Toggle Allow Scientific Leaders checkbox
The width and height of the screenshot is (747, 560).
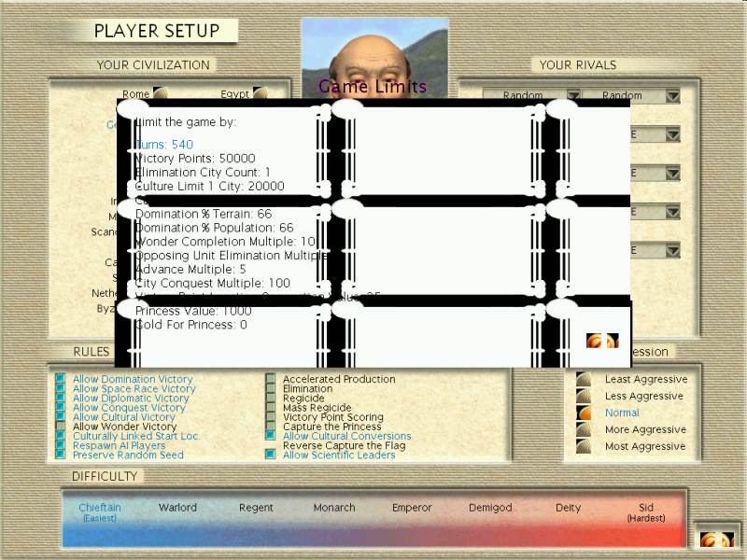271,455
